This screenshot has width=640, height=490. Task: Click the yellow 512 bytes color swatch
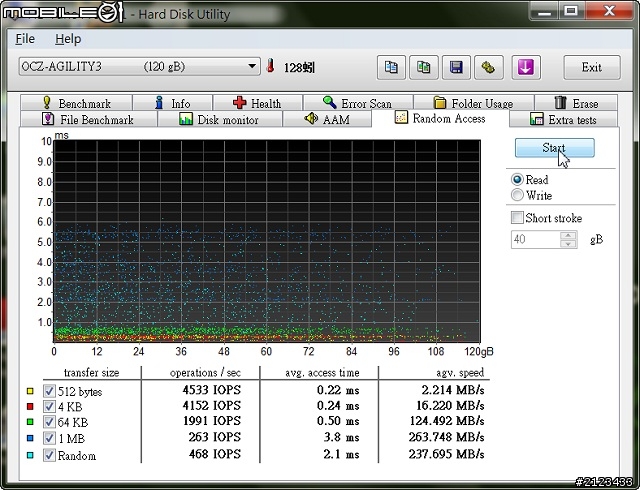pos(30,391)
